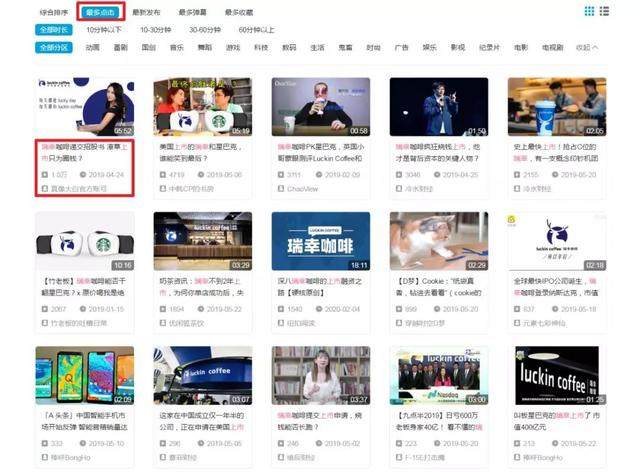Filter videos to 60分钟以上
Image resolution: width=640 pixels, height=472 pixels.
256,30
